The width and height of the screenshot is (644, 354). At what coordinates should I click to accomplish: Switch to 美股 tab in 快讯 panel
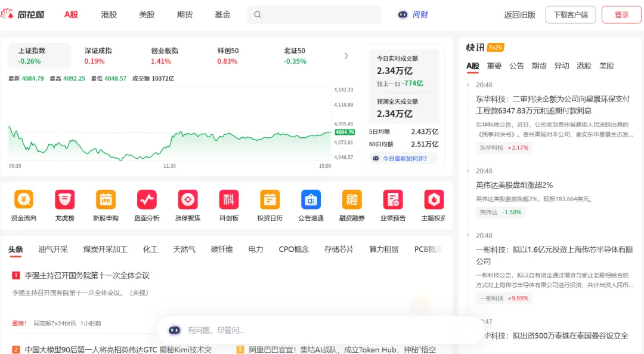pos(606,66)
